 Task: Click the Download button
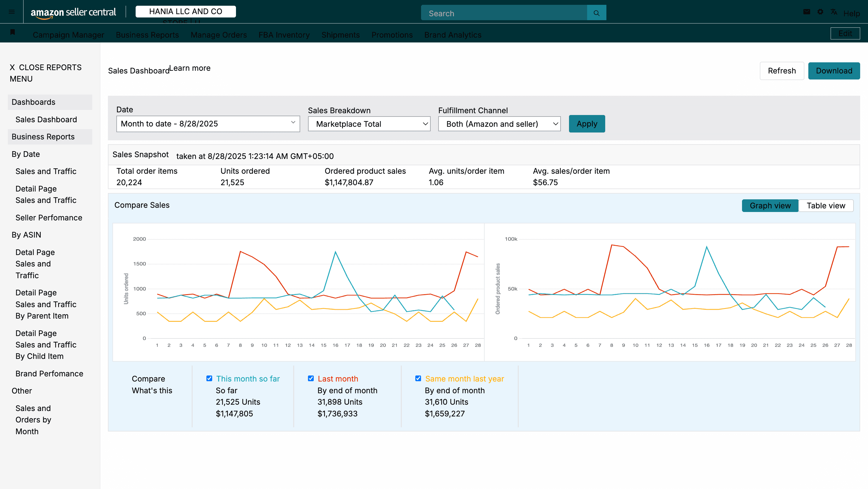(834, 71)
